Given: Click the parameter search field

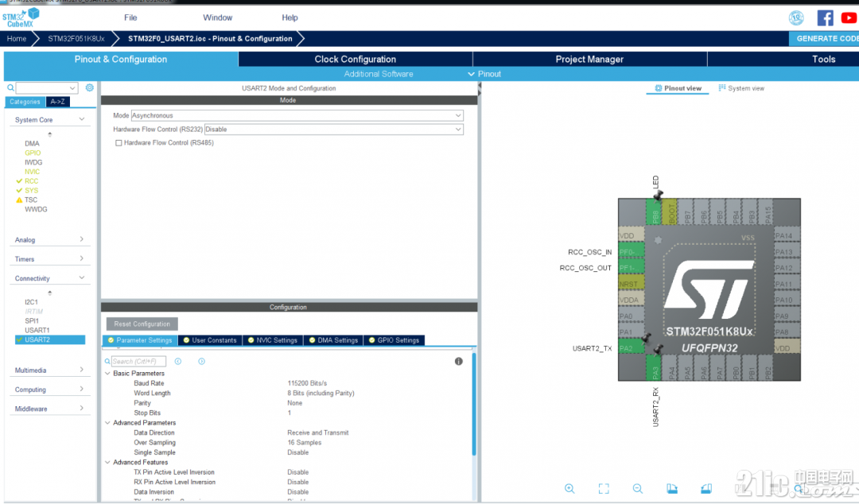Looking at the screenshot, I should (x=138, y=362).
